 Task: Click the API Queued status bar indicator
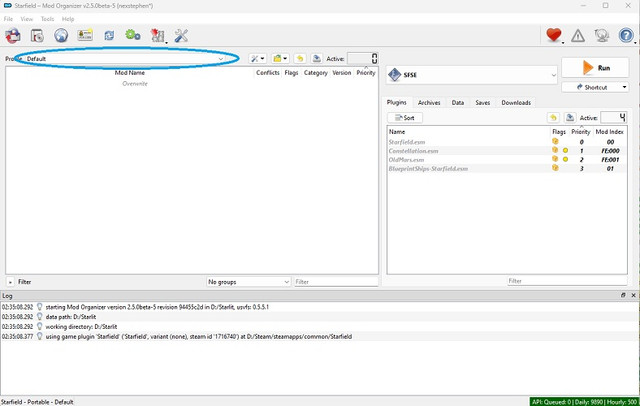tap(584, 402)
